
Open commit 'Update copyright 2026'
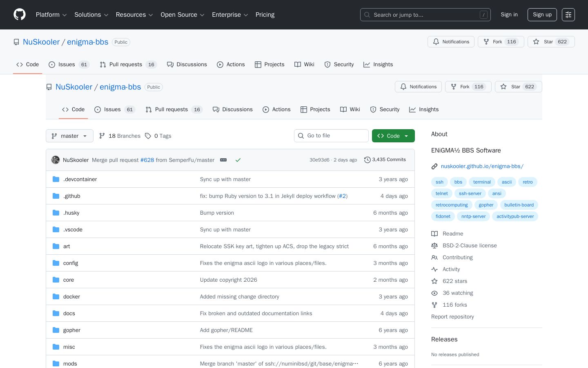pos(229,280)
